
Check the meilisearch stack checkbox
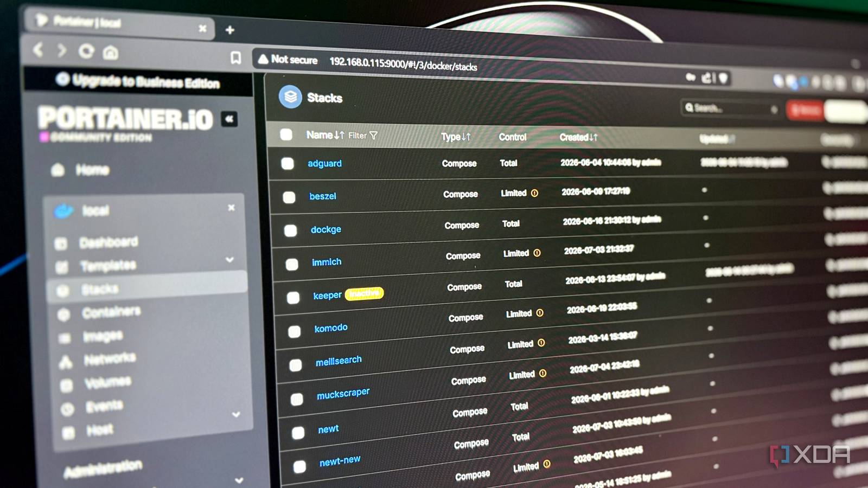pos(296,365)
